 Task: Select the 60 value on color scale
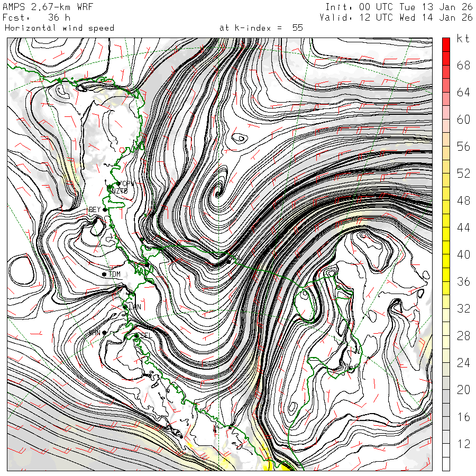pos(463,120)
